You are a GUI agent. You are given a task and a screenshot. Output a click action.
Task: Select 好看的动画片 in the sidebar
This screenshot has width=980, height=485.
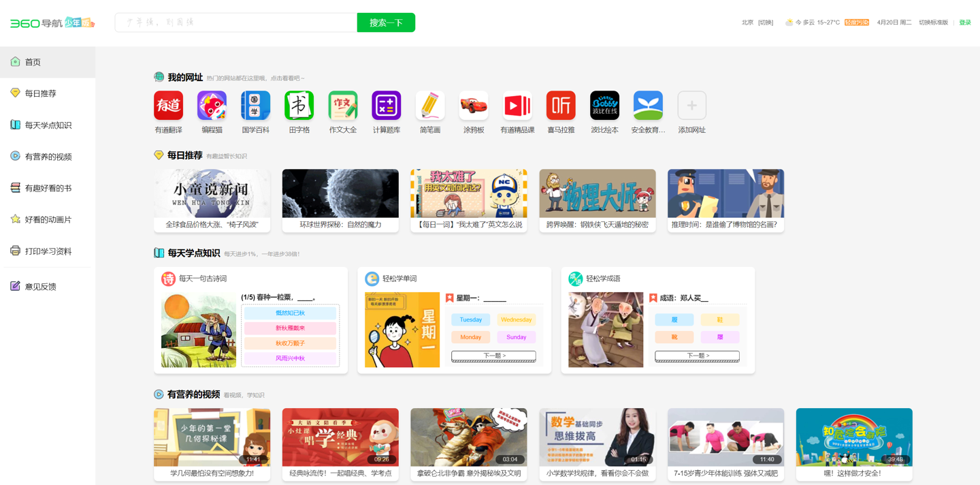pyautogui.click(x=48, y=219)
